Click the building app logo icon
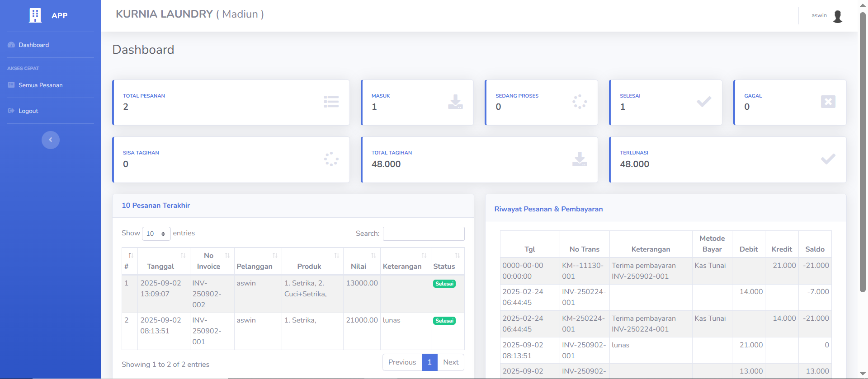 (35, 15)
